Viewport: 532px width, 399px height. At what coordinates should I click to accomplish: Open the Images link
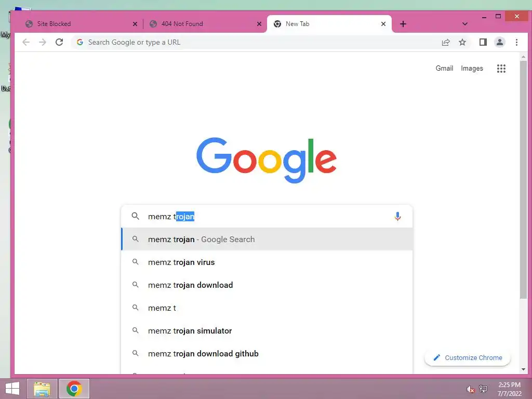pos(472,68)
